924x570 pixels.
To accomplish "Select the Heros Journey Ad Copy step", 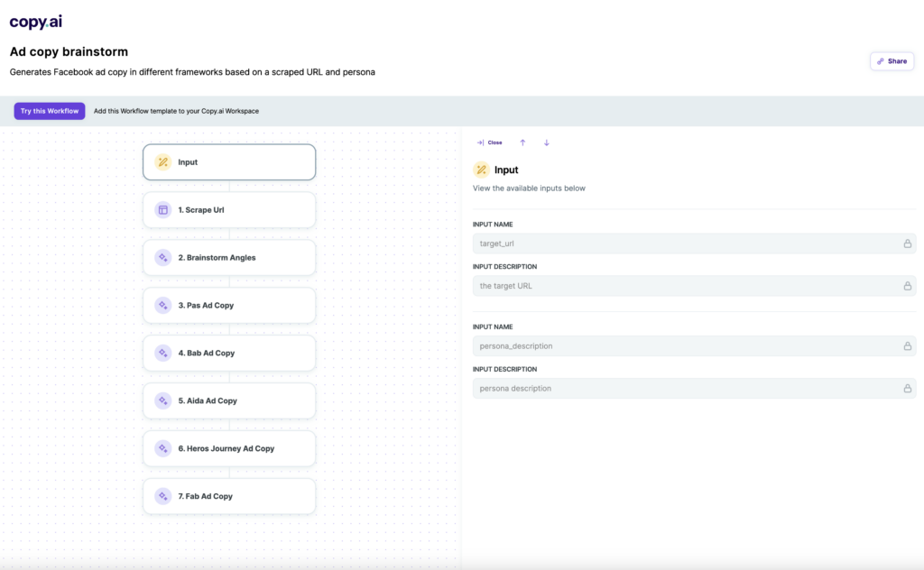I will coord(228,448).
